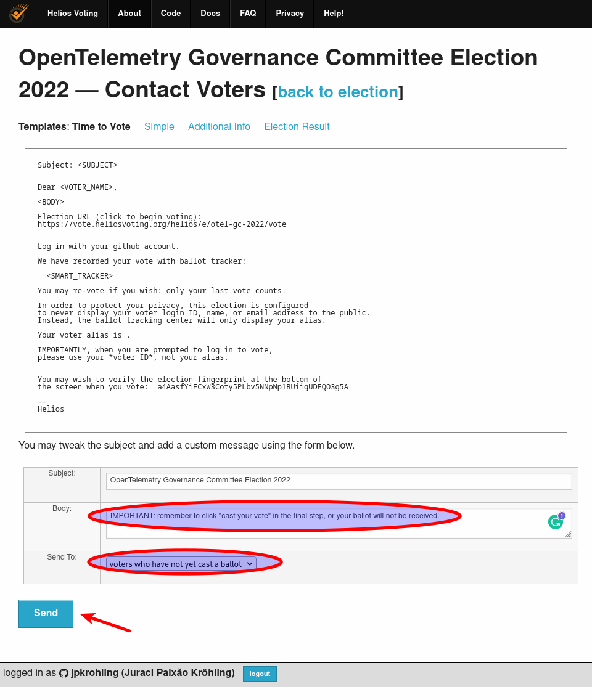Open the Help! page

pos(334,13)
